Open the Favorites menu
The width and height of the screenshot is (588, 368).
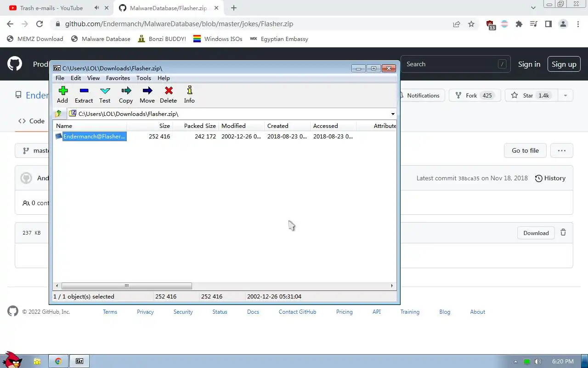click(x=118, y=78)
